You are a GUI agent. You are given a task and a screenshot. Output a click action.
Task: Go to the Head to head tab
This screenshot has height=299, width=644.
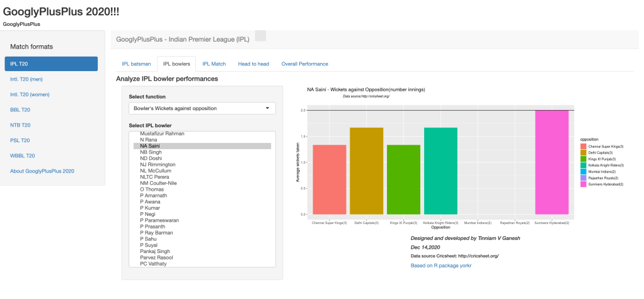253,64
